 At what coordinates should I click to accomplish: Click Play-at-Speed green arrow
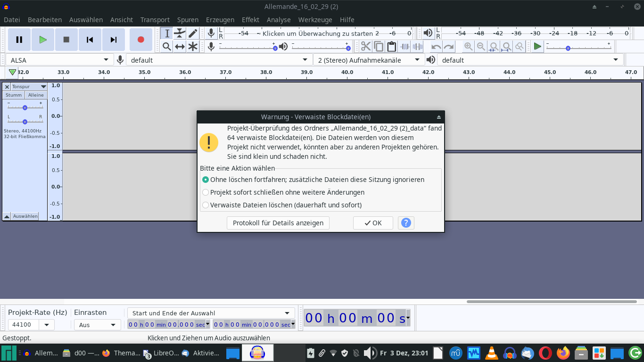coord(537,46)
